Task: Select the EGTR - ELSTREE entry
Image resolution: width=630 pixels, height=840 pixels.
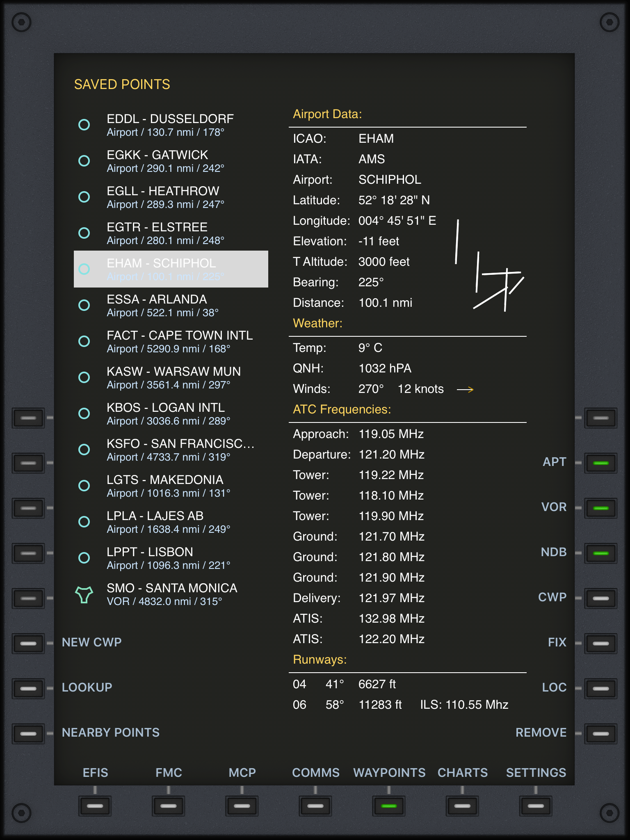Action: pyautogui.click(x=171, y=233)
